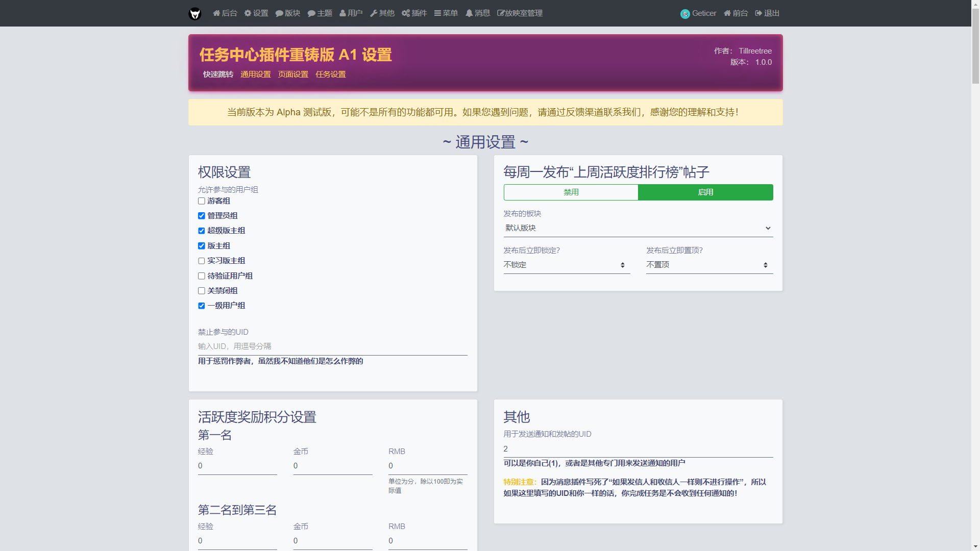Toggle the 游客组 checkbox

click(202, 201)
